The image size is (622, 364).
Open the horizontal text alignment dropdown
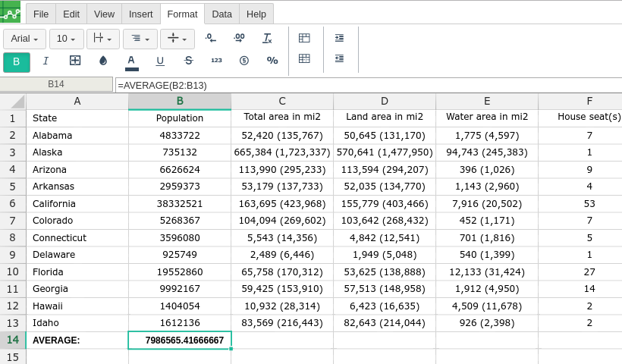140,39
